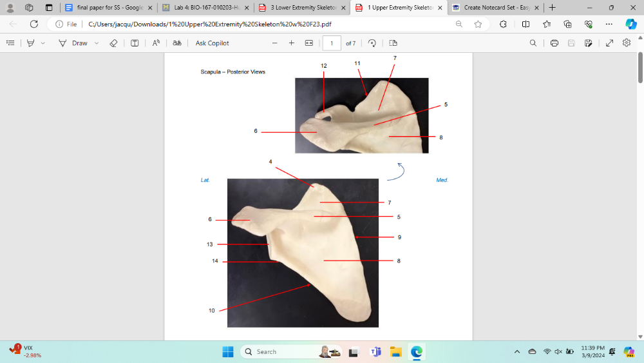Rotate the PDF page

coord(372,43)
